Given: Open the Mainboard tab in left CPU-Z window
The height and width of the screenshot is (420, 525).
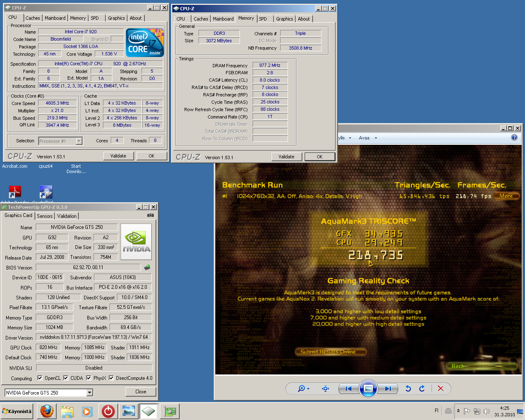Looking at the screenshot, I should pyautogui.click(x=55, y=18).
